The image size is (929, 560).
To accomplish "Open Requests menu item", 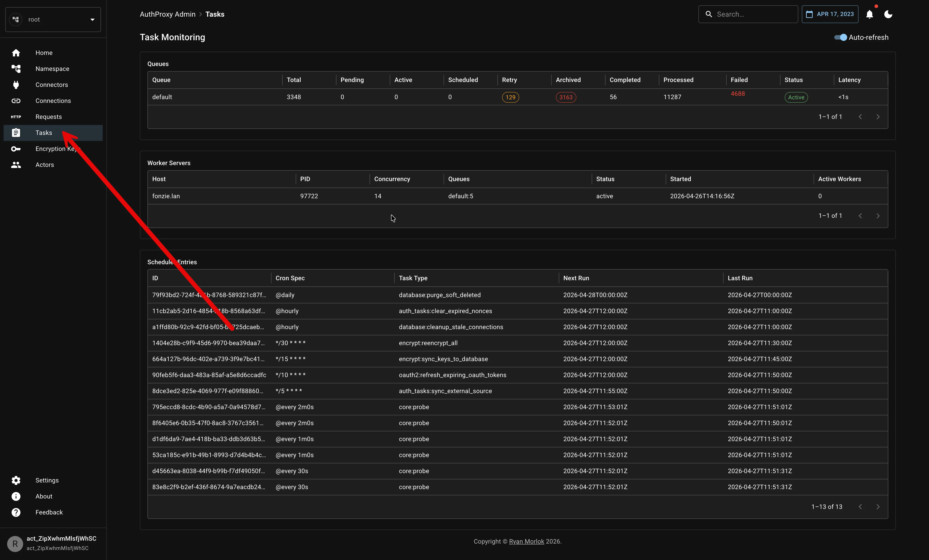I will (x=53, y=117).
